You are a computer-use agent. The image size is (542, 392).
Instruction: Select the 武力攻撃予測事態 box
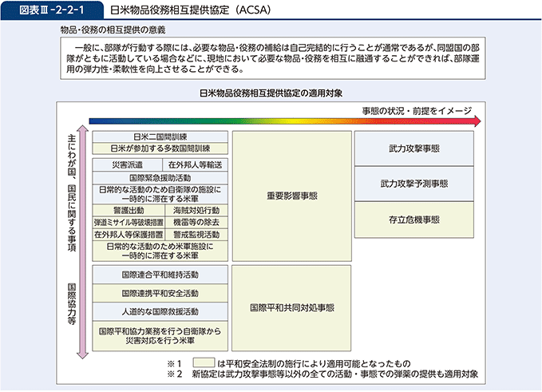[x=414, y=184]
